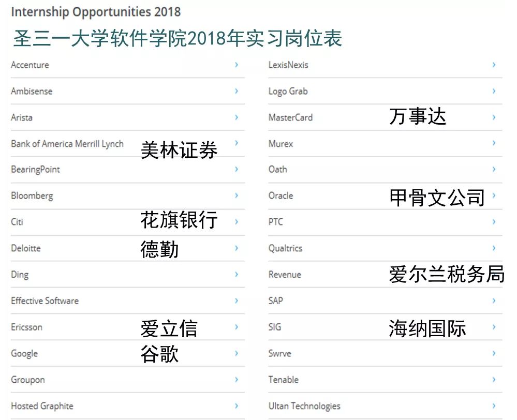517x420 pixels.
Task: Expand the Bloomberg listing arrow
Action: [237, 196]
